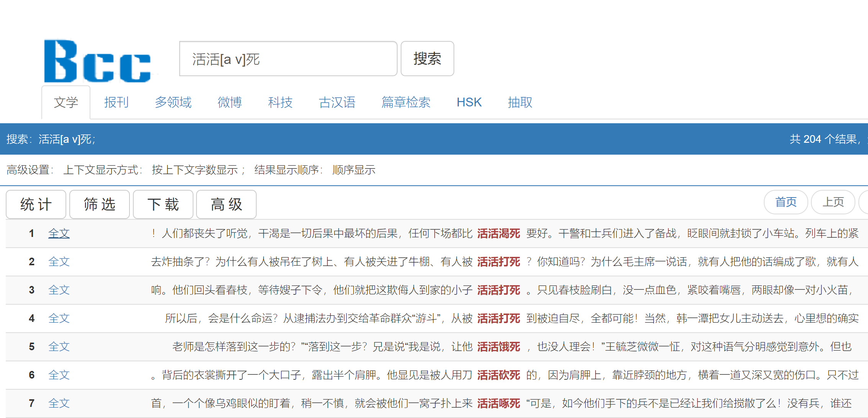This screenshot has height=418, width=868.
Task: Open the 高级 advanced button
Action: [x=226, y=204]
